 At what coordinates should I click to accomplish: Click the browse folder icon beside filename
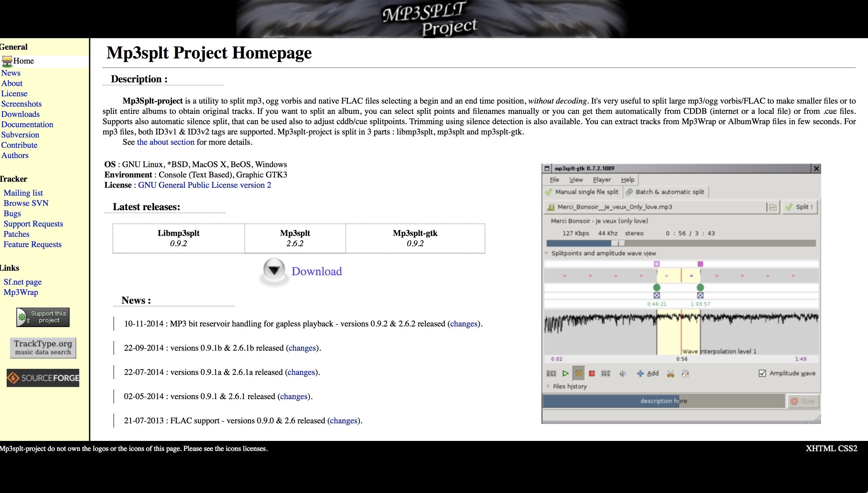tap(773, 207)
